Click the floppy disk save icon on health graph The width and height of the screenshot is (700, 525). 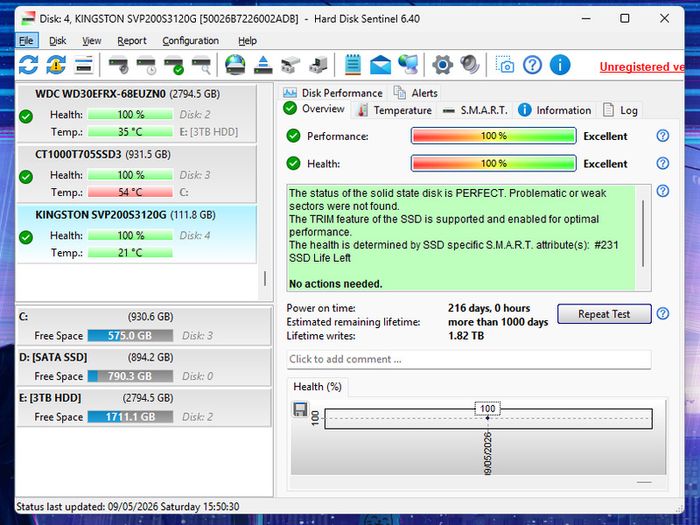click(x=300, y=409)
